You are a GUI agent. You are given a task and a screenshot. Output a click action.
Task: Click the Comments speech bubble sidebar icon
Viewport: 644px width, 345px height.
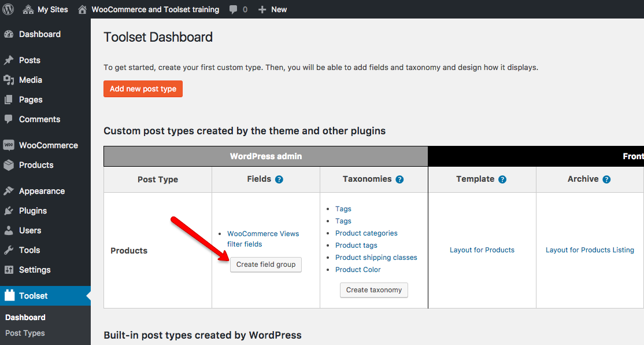click(x=9, y=119)
